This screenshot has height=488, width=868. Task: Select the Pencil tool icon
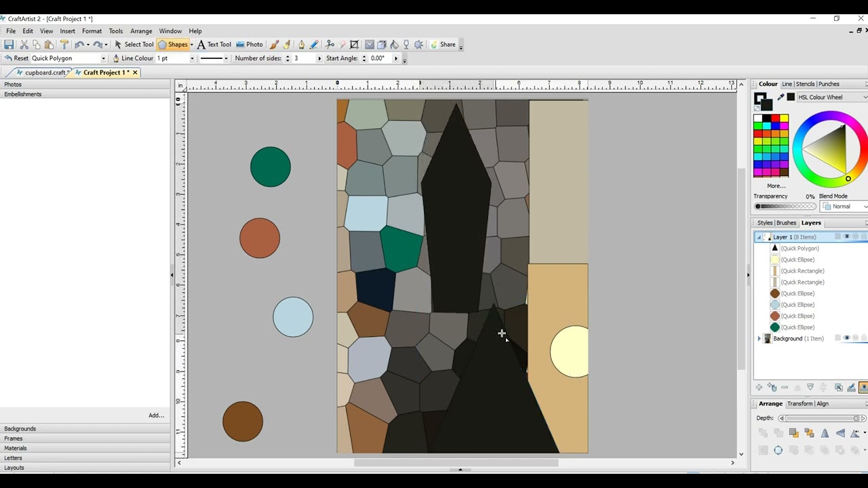coord(314,45)
